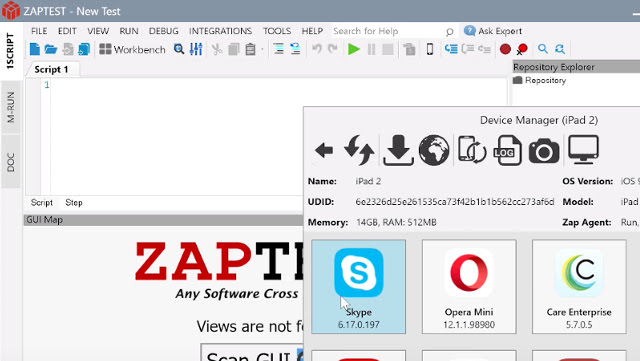Open the sliders settings toolbar icon
This screenshot has width=640, height=361.
pyautogui.click(x=196, y=49)
